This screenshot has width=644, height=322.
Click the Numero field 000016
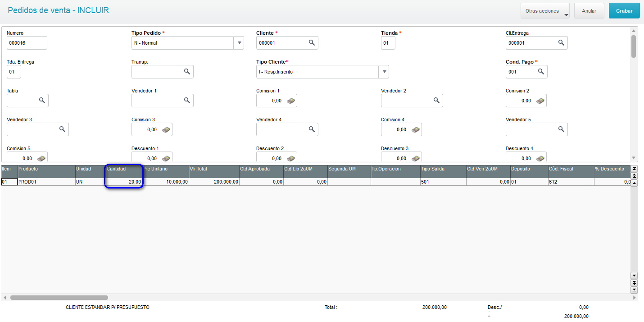click(27, 43)
